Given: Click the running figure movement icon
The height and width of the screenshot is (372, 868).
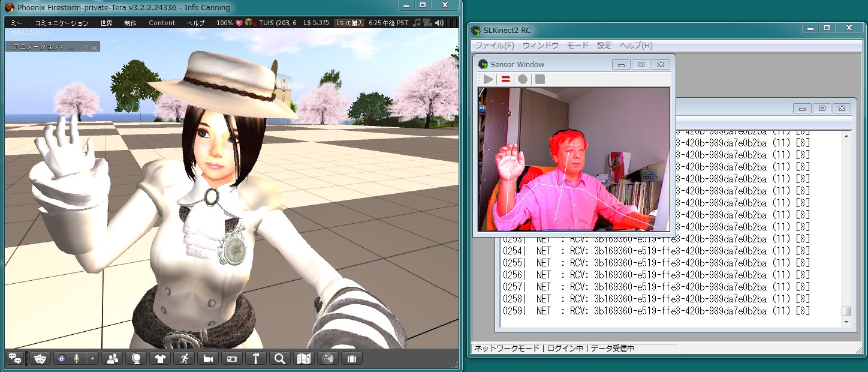Looking at the screenshot, I should point(183,358).
